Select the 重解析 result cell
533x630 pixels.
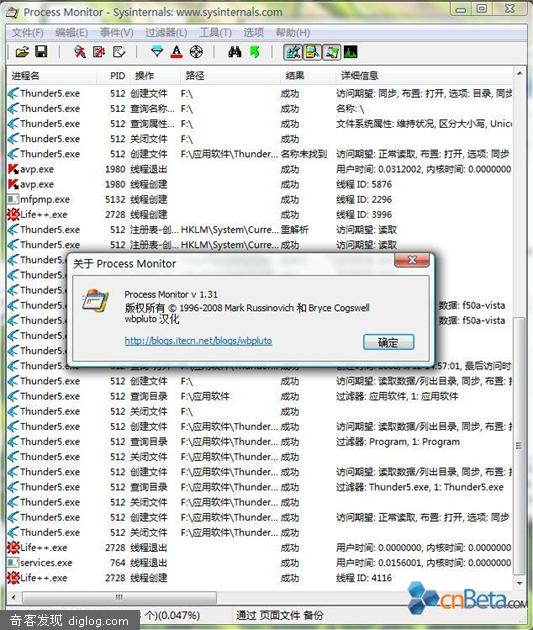click(x=294, y=229)
